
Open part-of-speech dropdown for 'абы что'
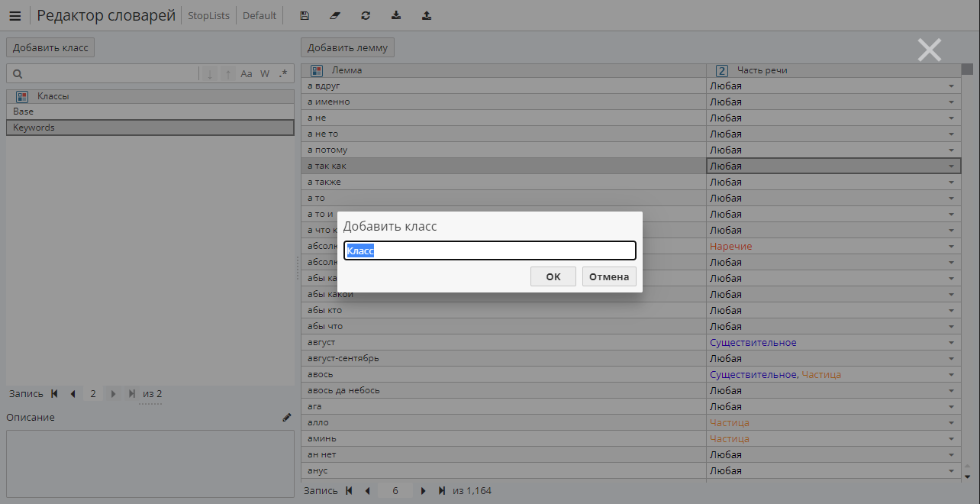951,327
